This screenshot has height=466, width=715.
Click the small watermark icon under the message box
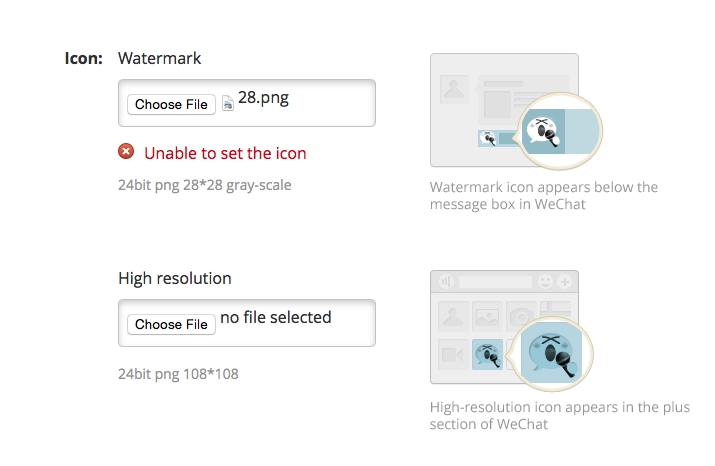488,139
